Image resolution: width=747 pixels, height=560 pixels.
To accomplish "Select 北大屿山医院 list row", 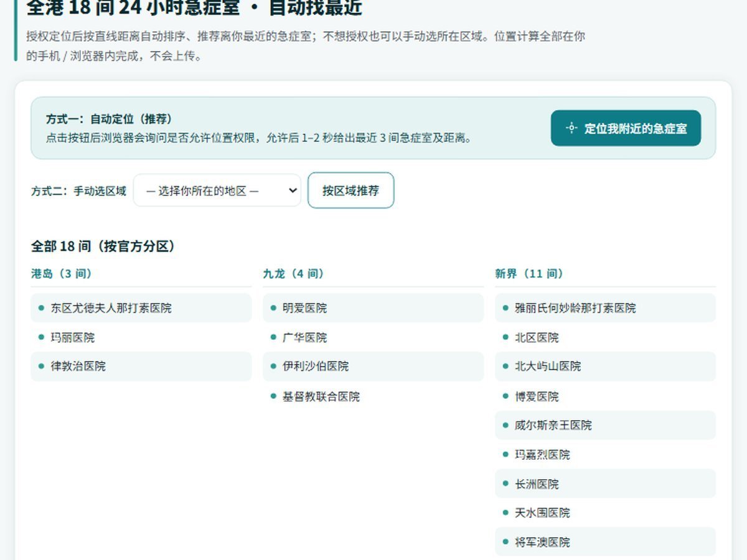I will click(x=605, y=366).
